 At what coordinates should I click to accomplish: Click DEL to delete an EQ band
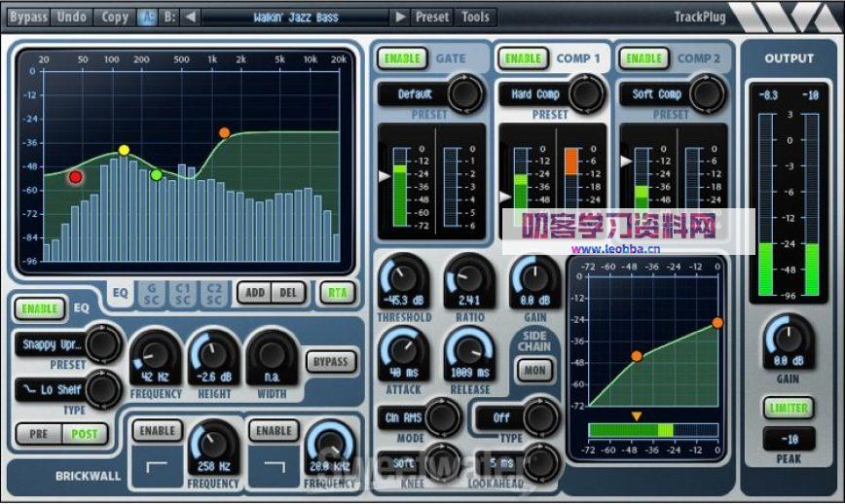click(x=288, y=293)
